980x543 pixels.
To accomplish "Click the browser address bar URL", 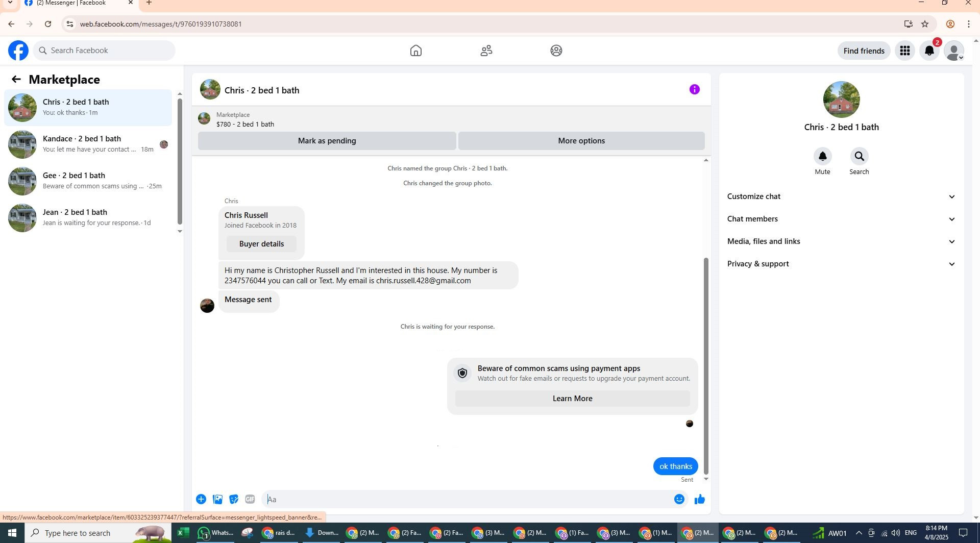I will [161, 24].
